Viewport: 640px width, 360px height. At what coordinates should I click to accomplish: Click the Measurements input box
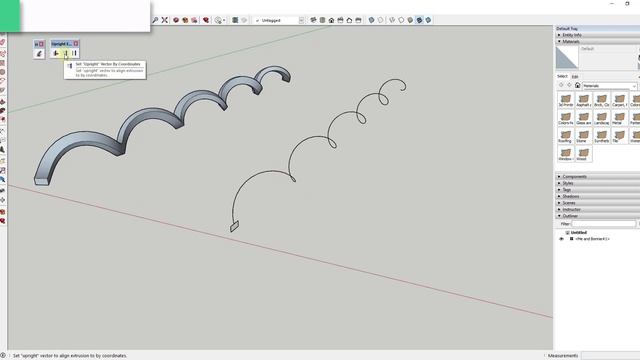coord(611,356)
